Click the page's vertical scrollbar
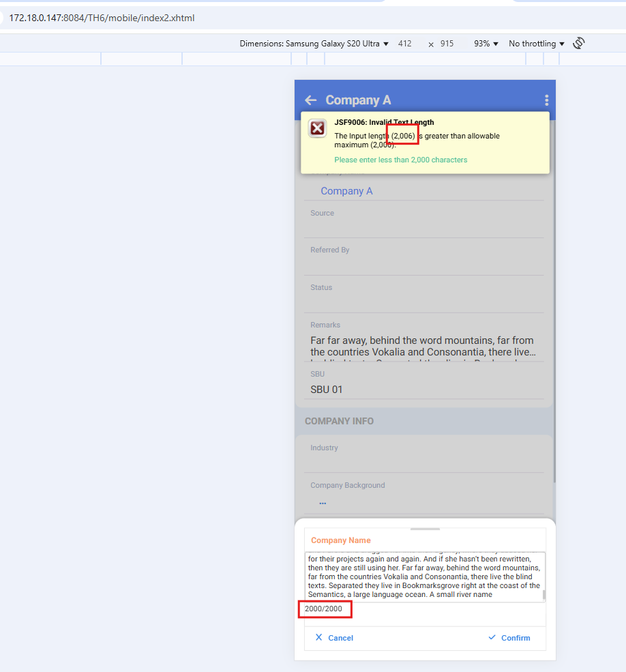626x672 pixels. pyautogui.click(x=554, y=300)
